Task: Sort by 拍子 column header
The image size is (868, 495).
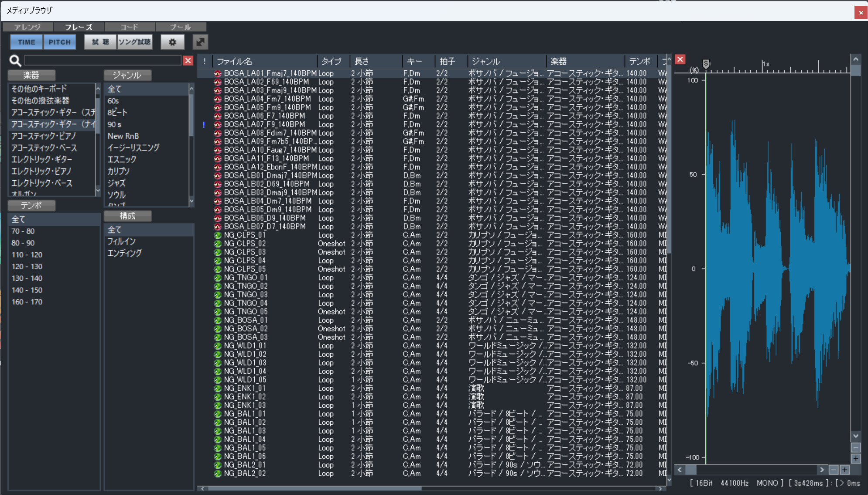Action: [x=451, y=62]
